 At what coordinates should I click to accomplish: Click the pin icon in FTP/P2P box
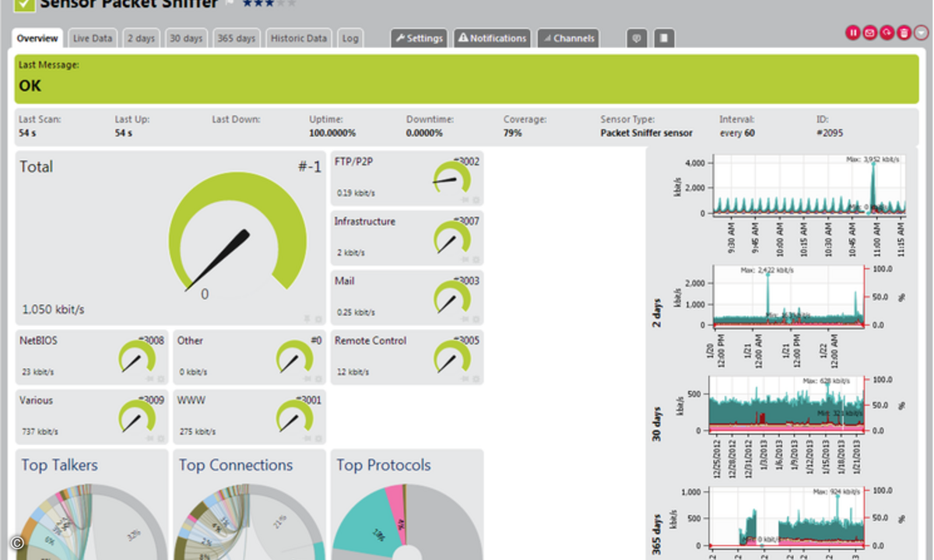coord(465,200)
